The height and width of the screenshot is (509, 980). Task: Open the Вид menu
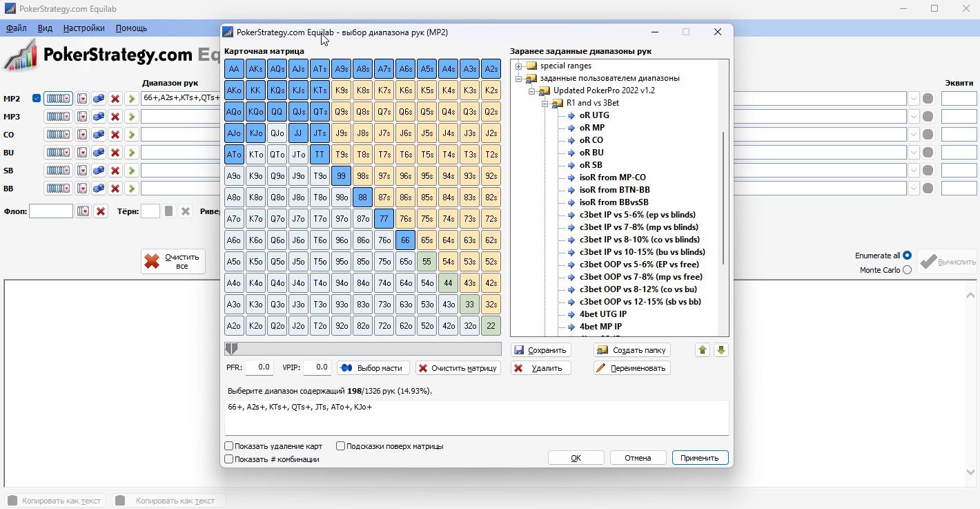(x=45, y=28)
